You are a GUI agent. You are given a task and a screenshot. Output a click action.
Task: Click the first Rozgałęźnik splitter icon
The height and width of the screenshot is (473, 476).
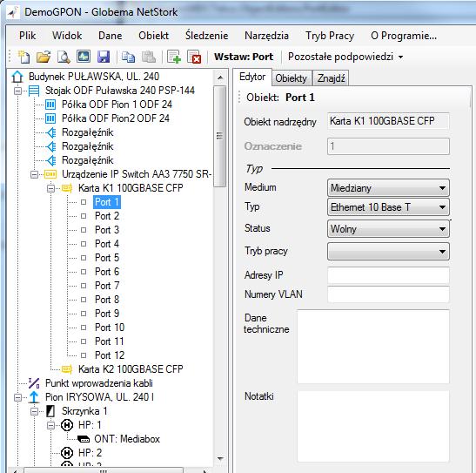pyautogui.click(x=50, y=132)
